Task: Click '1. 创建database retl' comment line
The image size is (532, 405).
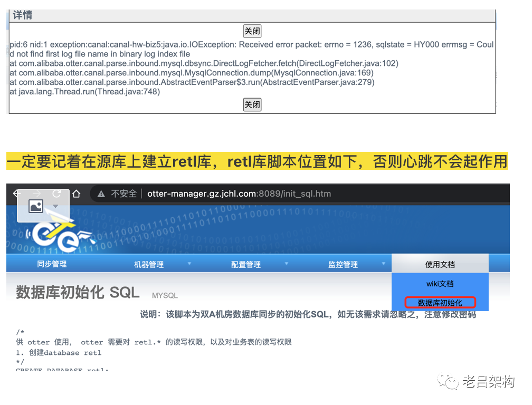Action: pos(59,352)
